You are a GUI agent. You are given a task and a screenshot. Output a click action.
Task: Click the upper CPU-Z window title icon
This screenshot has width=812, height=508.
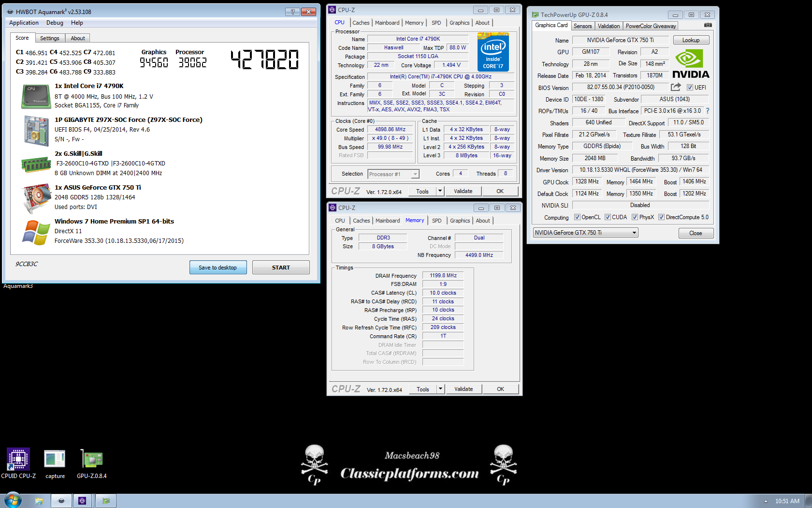pos(332,10)
